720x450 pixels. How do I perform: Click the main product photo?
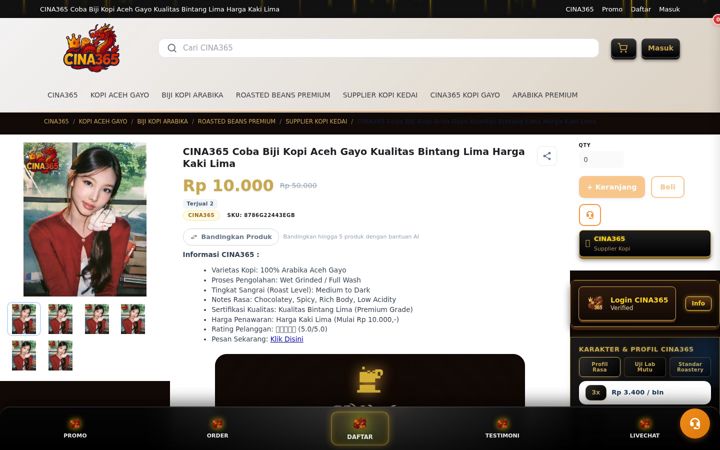85,219
